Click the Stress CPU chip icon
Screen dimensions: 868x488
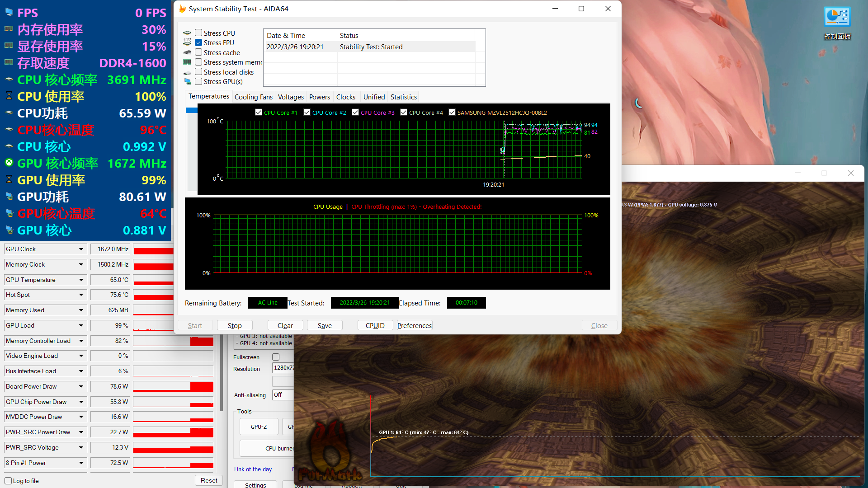point(187,33)
